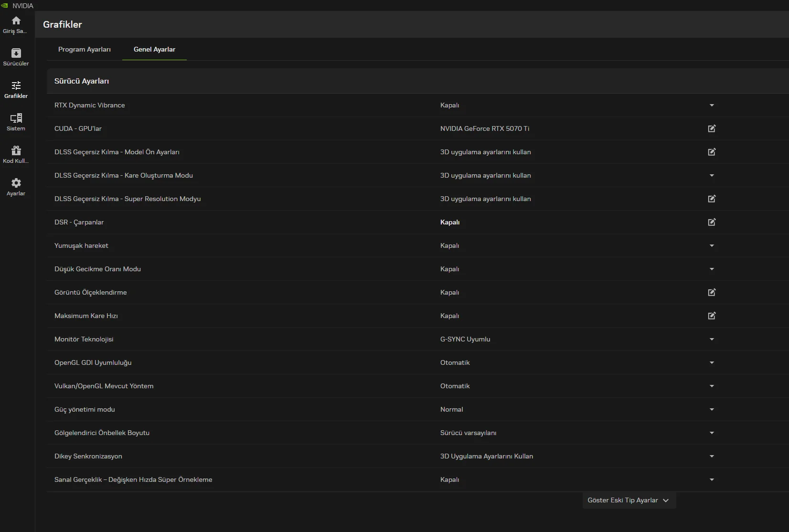Edit DLSS Super Resolution Modu setting

712,199
